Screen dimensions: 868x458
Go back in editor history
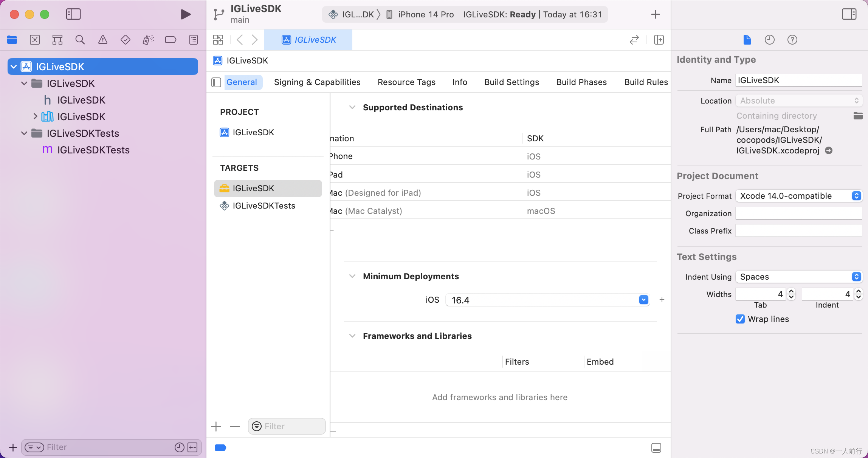[240, 40]
